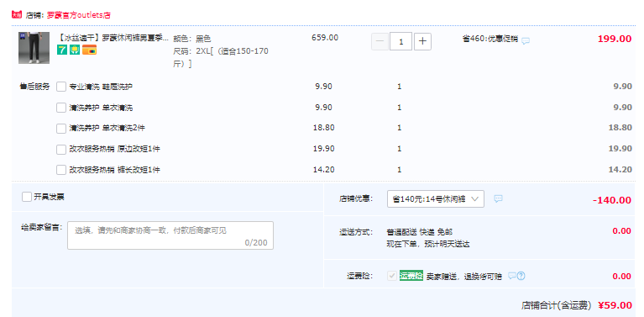Image resolution: width=644 pixels, height=317 pixels.
Task: Click the 卖家赠送，退换货可赔 text
Action: [464, 277]
